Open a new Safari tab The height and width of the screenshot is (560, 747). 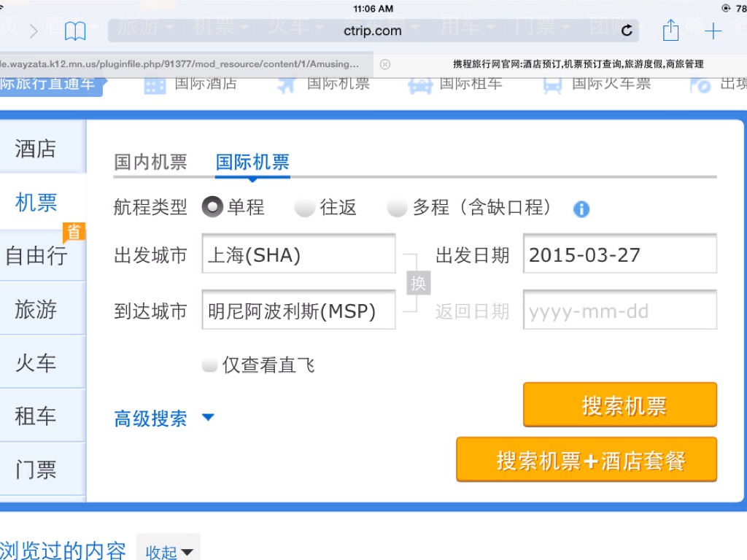[x=713, y=31]
